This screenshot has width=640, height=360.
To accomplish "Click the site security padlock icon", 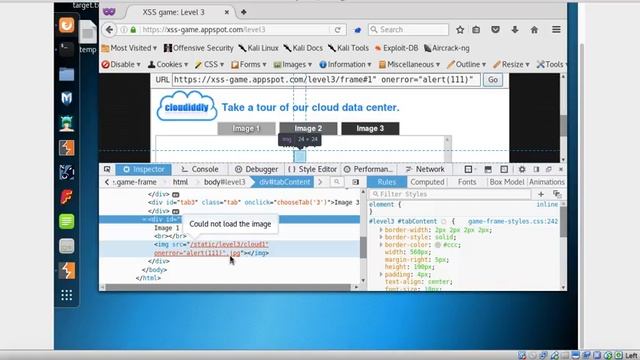I will point(133,30).
